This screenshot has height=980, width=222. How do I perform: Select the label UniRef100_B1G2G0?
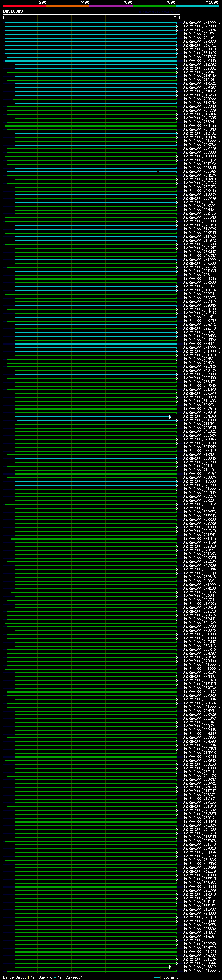[x=199, y=95]
